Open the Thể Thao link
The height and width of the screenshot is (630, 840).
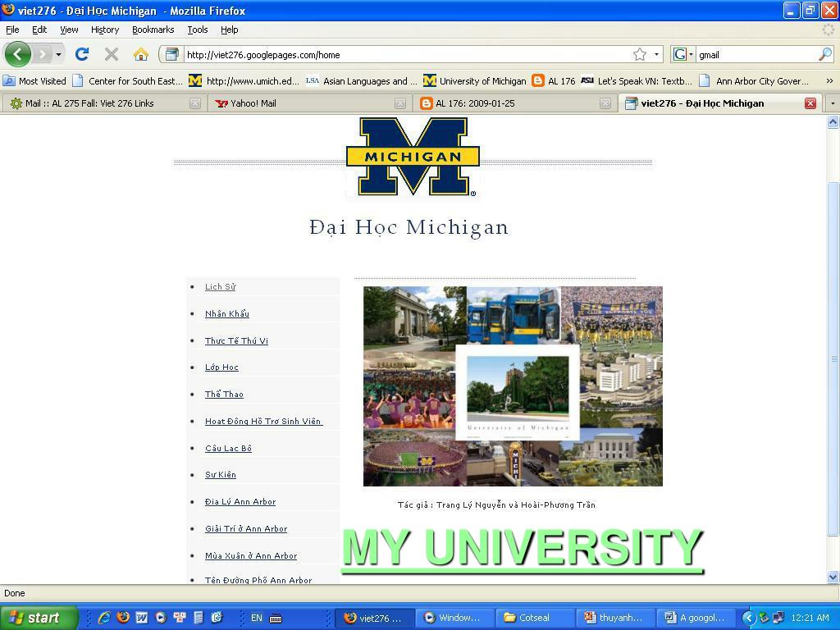click(x=224, y=394)
